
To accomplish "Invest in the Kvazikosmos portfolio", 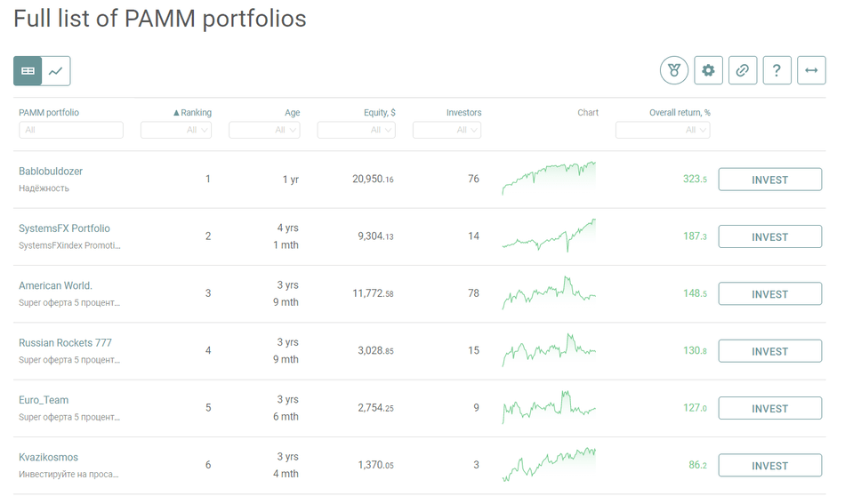I will [x=769, y=466].
